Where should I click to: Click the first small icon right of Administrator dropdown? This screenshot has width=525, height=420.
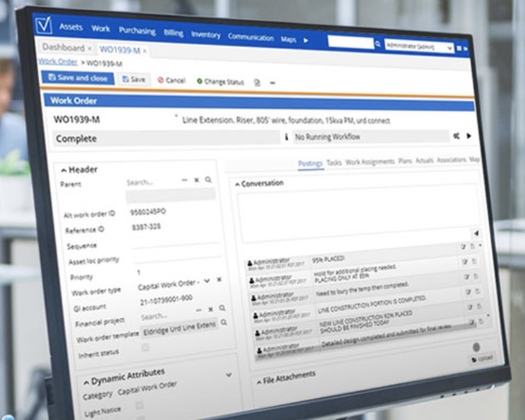coord(459,49)
